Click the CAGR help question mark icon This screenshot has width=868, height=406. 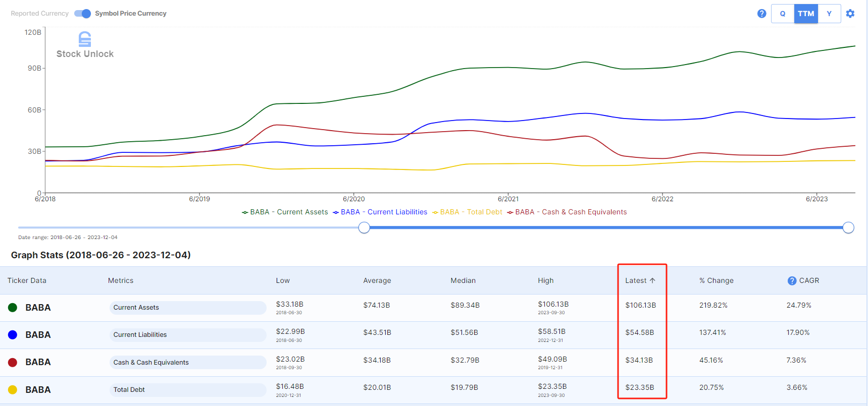pyautogui.click(x=792, y=281)
